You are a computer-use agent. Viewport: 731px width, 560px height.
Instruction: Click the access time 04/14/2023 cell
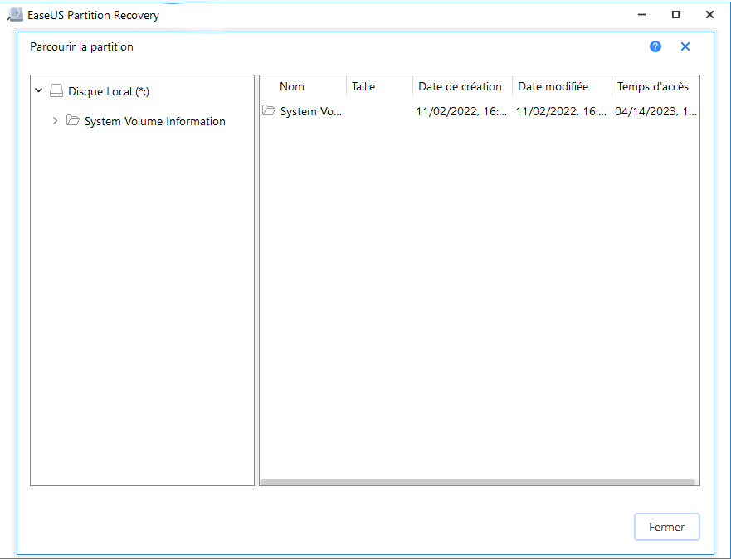pos(656,111)
